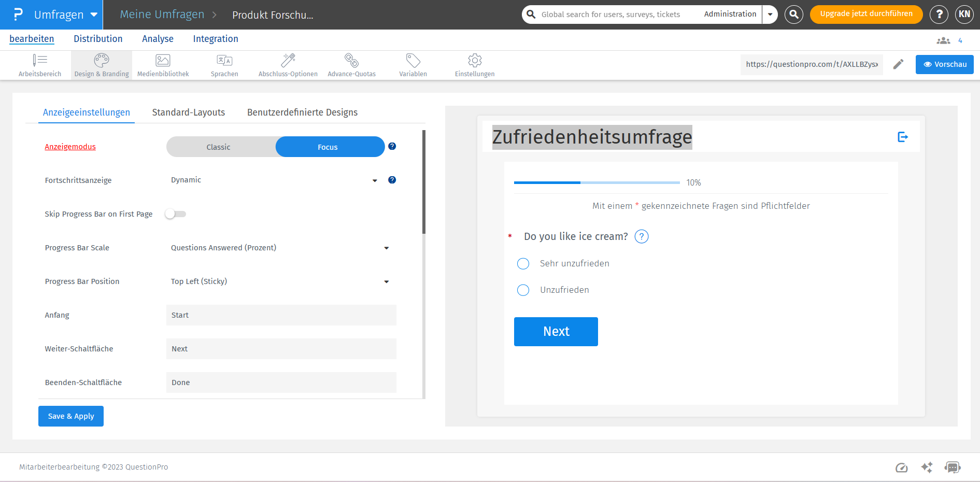Screen dimensions: 980x482
Task: Click the Produkt Forschu... survey name
Action: pos(273,15)
